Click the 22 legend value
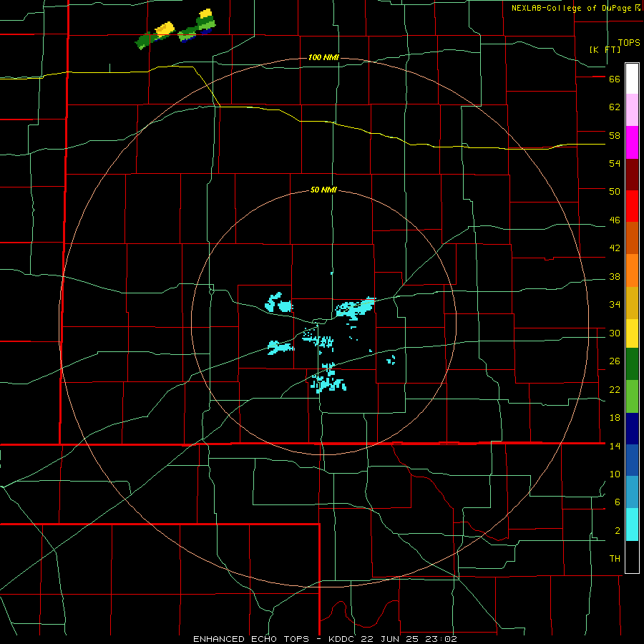 (615, 390)
